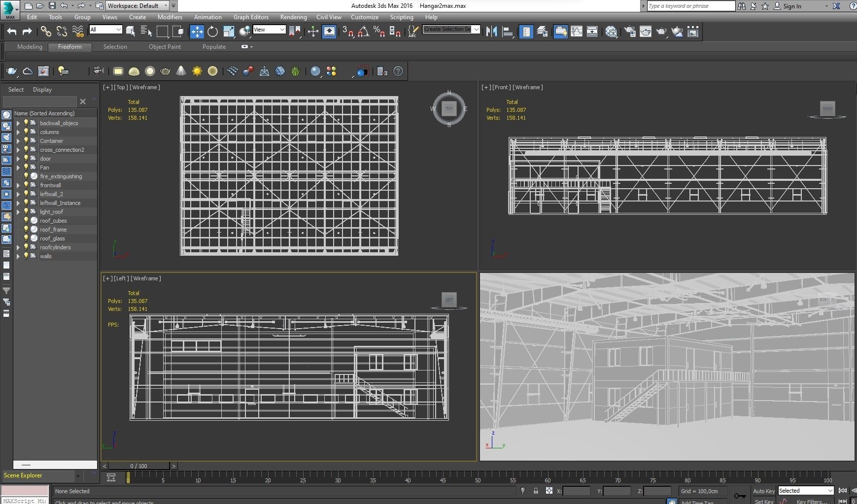Select the Scale tool

pos(229,32)
